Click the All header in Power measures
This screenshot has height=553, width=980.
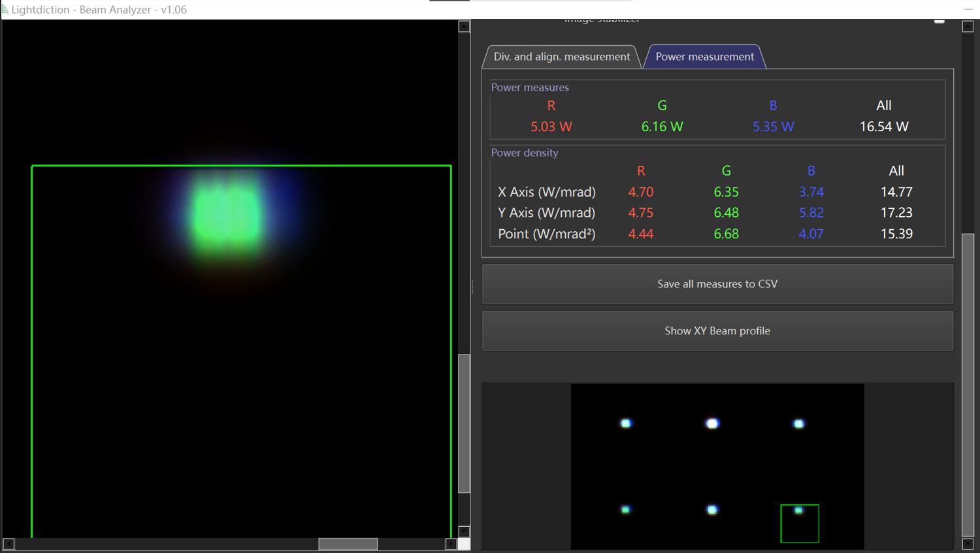884,105
